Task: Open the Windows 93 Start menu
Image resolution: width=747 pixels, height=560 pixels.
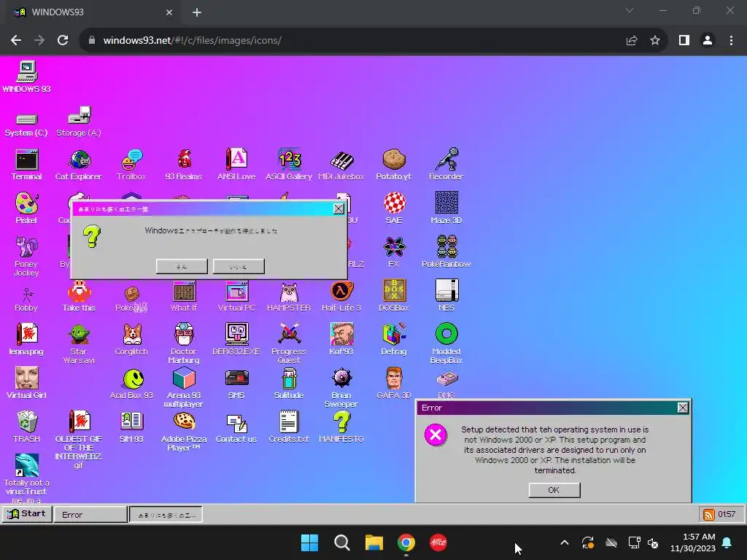Action: point(27,514)
